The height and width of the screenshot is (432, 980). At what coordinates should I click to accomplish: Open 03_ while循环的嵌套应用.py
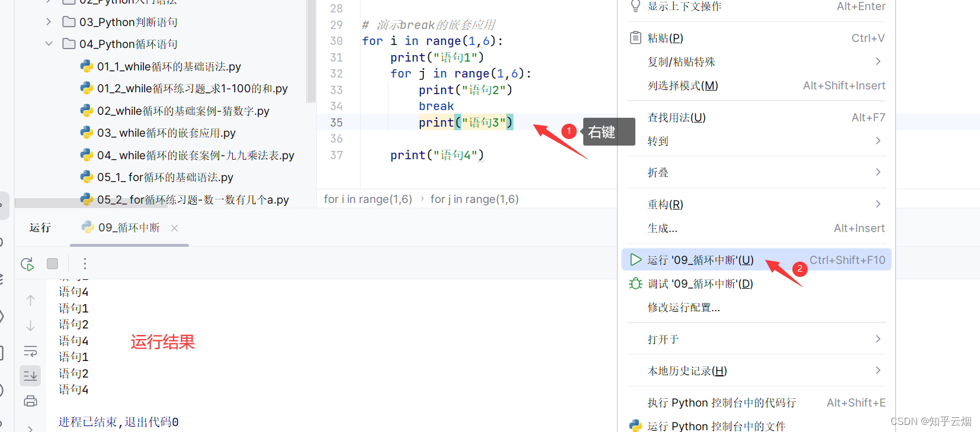(x=166, y=133)
